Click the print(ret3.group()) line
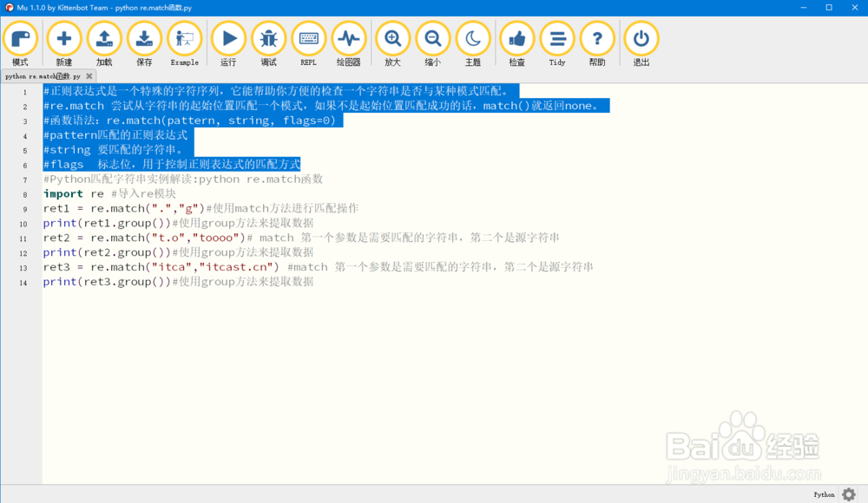 pyautogui.click(x=178, y=282)
